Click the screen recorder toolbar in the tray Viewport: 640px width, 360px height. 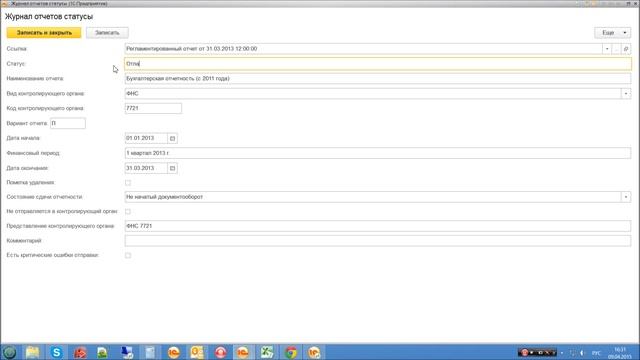(x=537, y=352)
